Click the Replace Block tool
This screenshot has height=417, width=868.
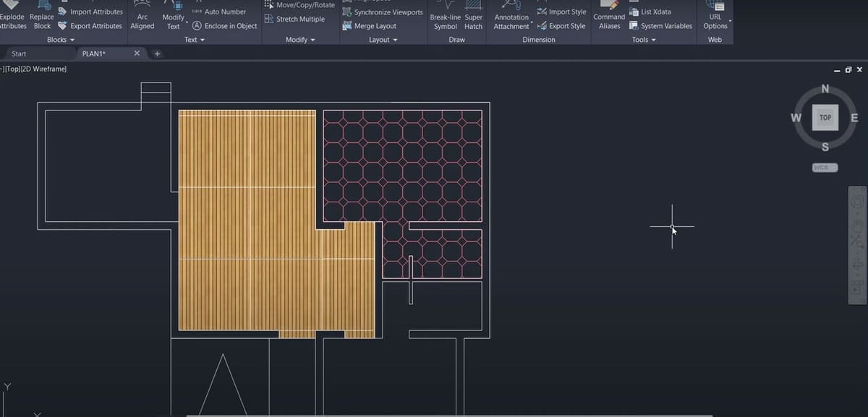point(42,16)
